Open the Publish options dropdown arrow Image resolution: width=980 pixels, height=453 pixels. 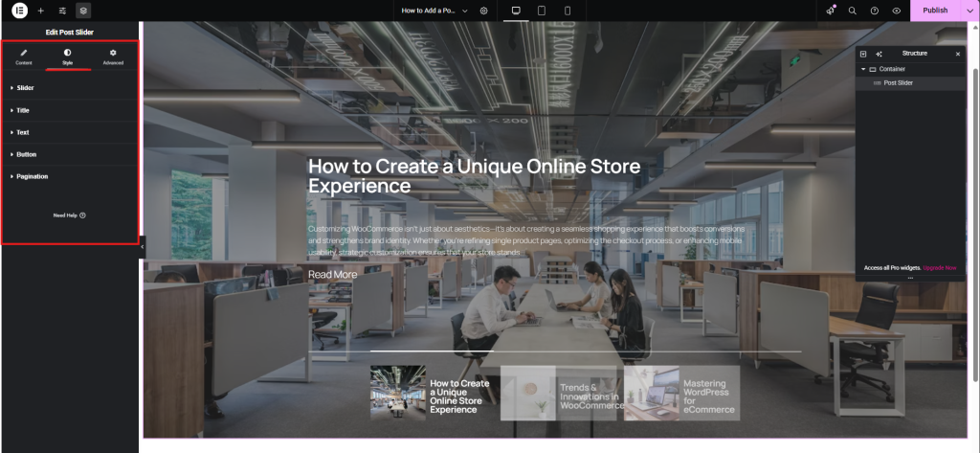pyautogui.click(x=970, y=11)
